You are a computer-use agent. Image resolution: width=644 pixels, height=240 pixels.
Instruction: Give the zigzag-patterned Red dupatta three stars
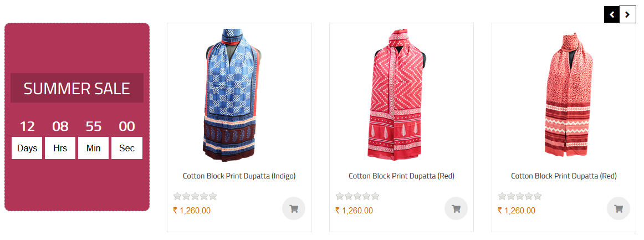[x=357, y=196]
